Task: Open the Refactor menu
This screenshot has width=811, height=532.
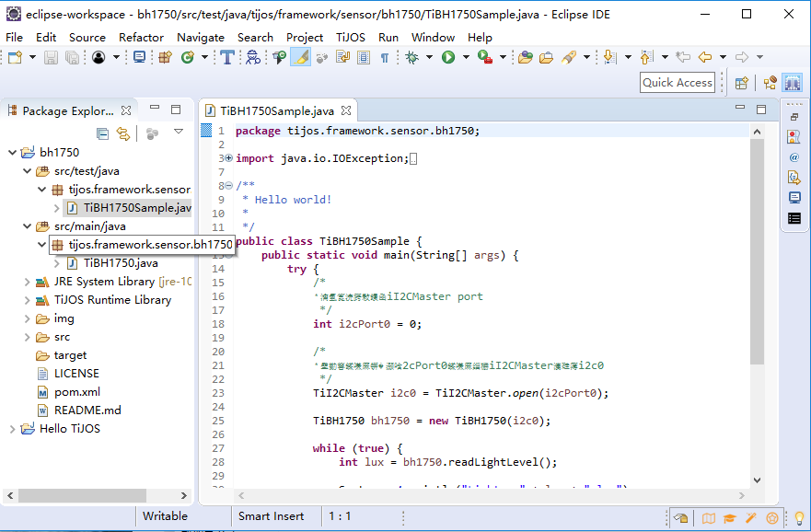Action: pyautogui.click(x=141, y=37)
